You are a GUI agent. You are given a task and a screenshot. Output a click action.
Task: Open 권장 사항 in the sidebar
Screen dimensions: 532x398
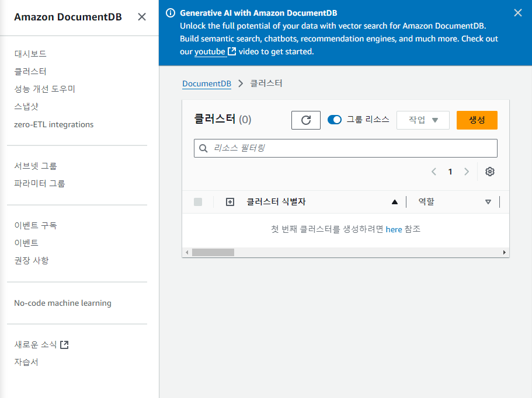(x=31, y=260)
